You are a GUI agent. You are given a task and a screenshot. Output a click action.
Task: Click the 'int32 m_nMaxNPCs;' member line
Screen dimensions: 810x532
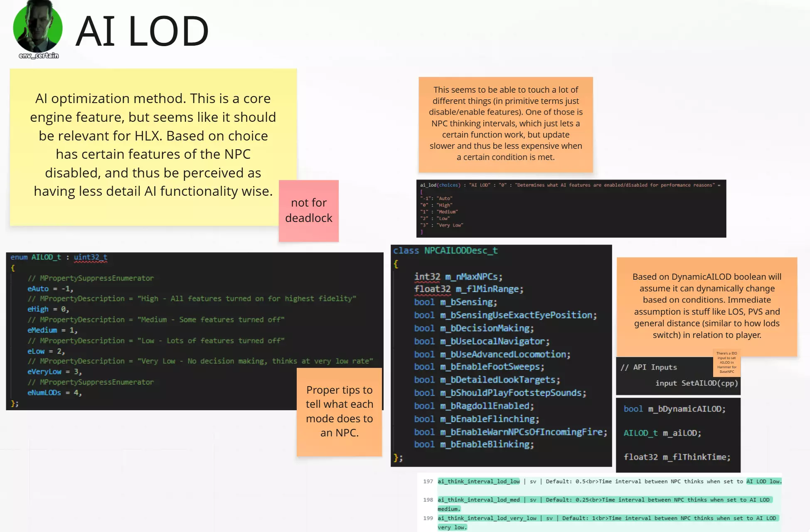click(x=458, y=277)
